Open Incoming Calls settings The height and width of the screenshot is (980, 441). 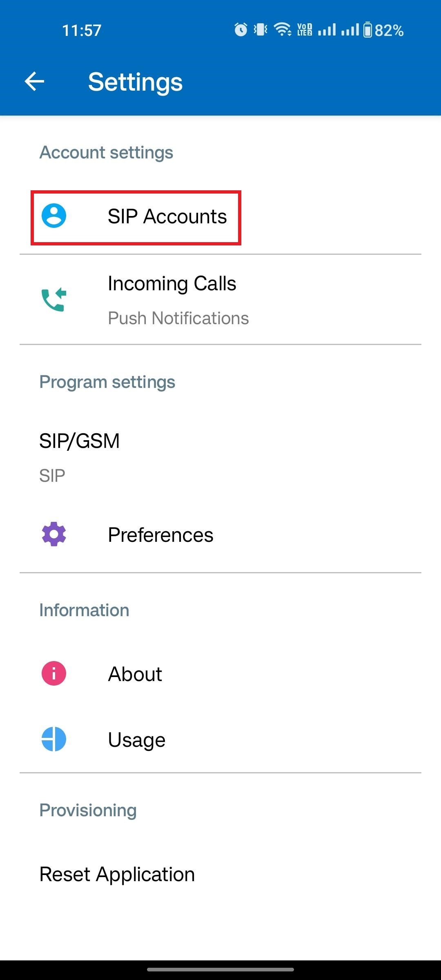pyautogui.click(x=172, y=284)
